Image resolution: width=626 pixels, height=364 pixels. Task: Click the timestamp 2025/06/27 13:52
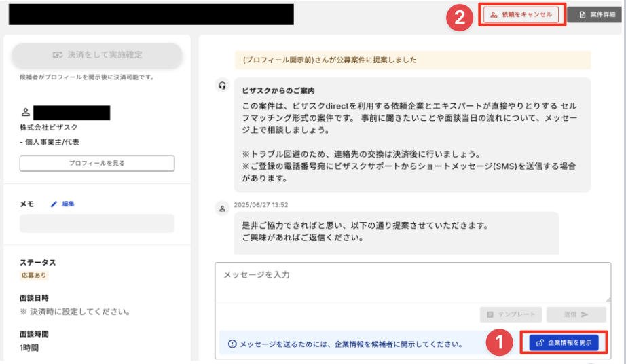[261, 205]
